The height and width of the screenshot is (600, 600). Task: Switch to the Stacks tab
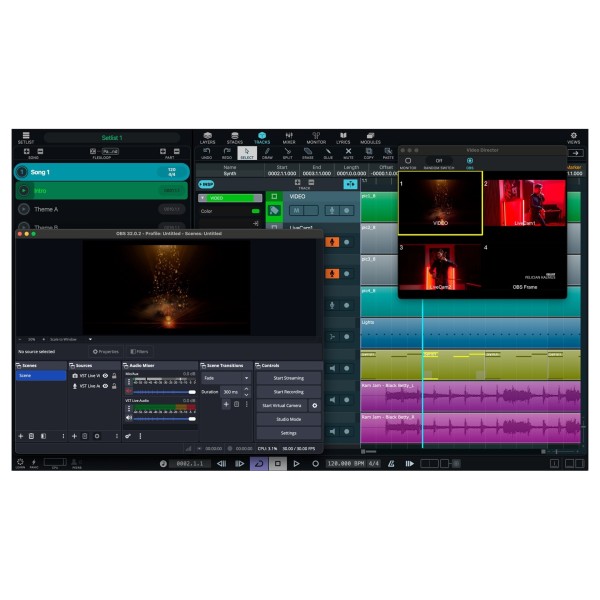235,138
